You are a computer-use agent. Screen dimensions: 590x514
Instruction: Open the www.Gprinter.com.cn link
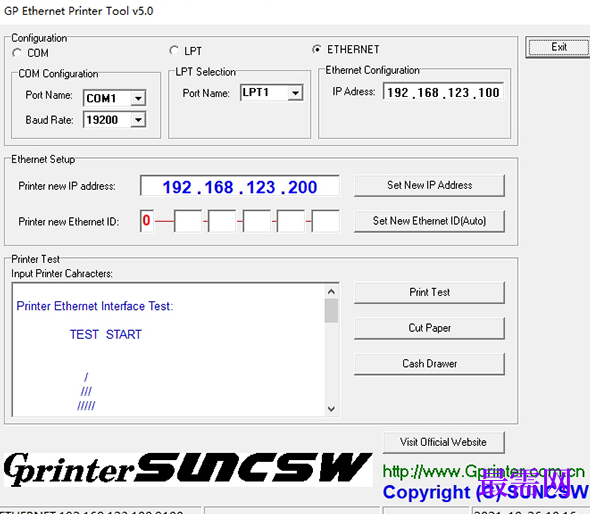click(x=484, y=471)
